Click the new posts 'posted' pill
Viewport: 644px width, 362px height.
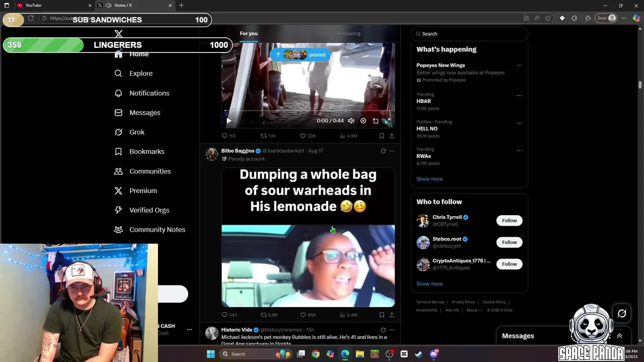click(x=300, y=55)
